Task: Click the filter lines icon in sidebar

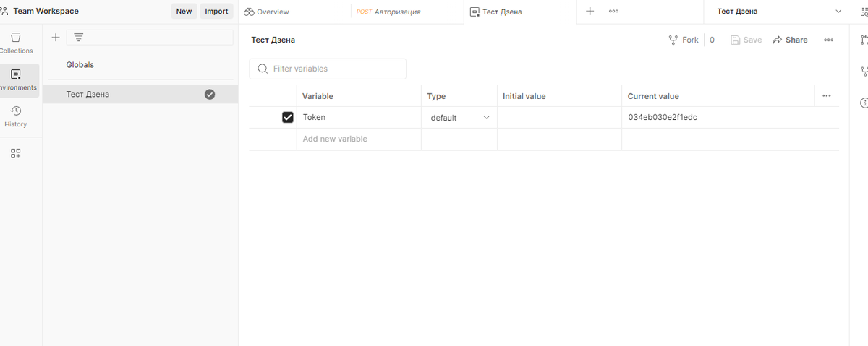Action: coord(79,38)
